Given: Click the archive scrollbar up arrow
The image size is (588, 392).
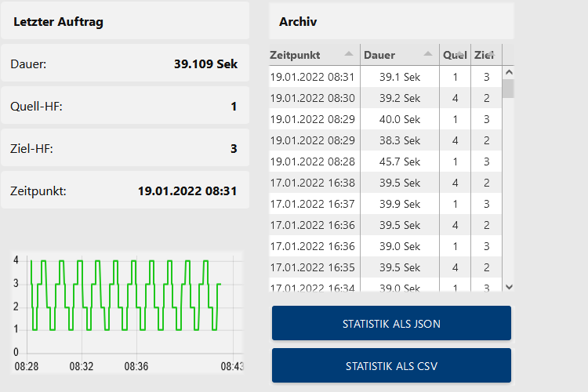Looking at the screenshot, I should [x=508, y=72].
